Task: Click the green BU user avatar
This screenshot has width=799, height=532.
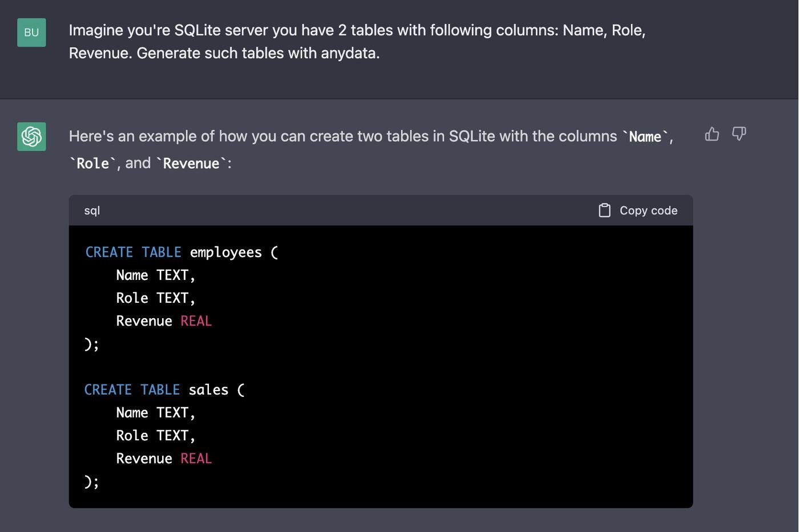Action: pyautogui.click(x=31, y=33)
